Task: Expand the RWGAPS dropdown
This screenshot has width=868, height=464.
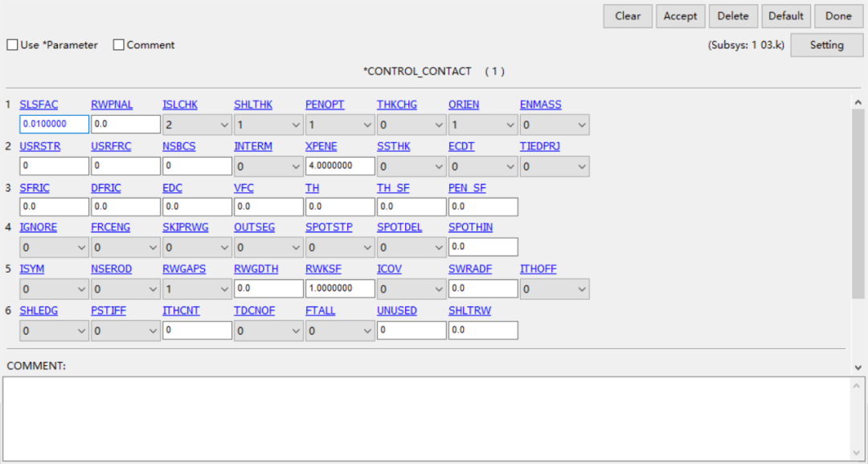Action: point(197,289)
